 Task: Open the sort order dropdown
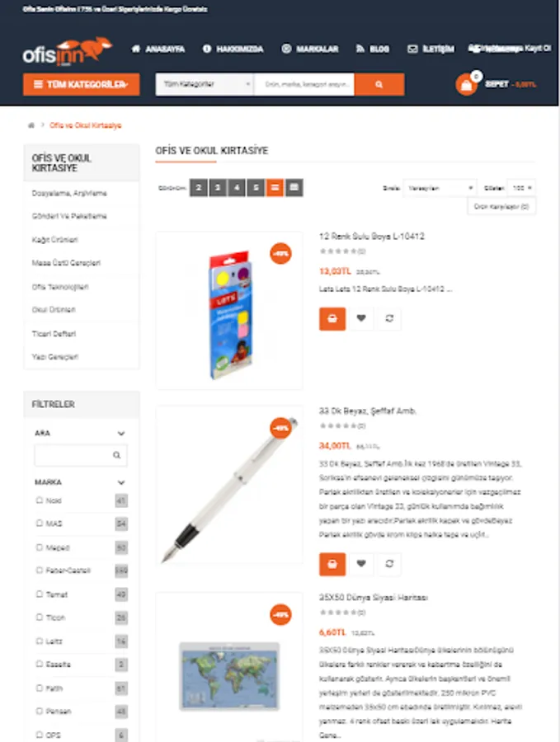(x=440, y=188)
